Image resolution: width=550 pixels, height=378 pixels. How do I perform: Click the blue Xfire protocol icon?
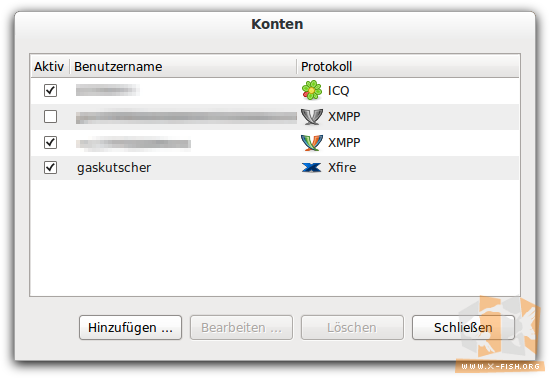coord(311,168)
